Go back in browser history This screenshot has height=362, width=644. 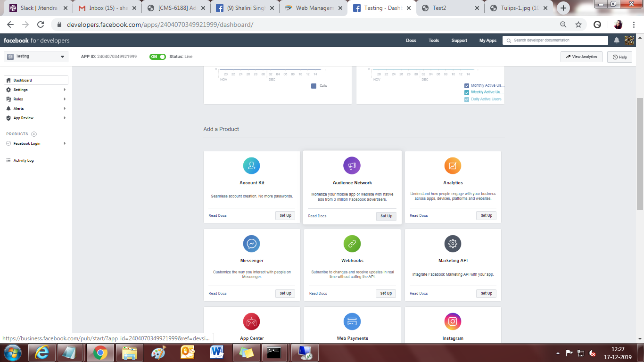point(10,25)
